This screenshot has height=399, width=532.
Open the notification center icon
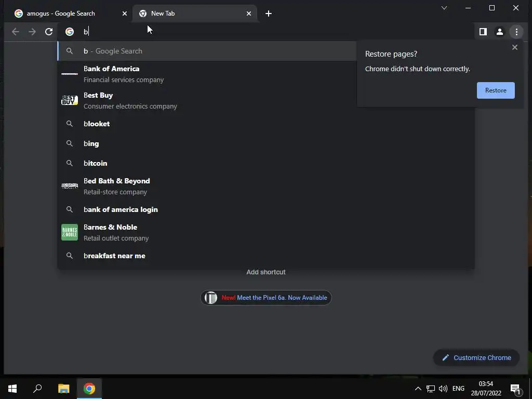(x=515, y=389)
